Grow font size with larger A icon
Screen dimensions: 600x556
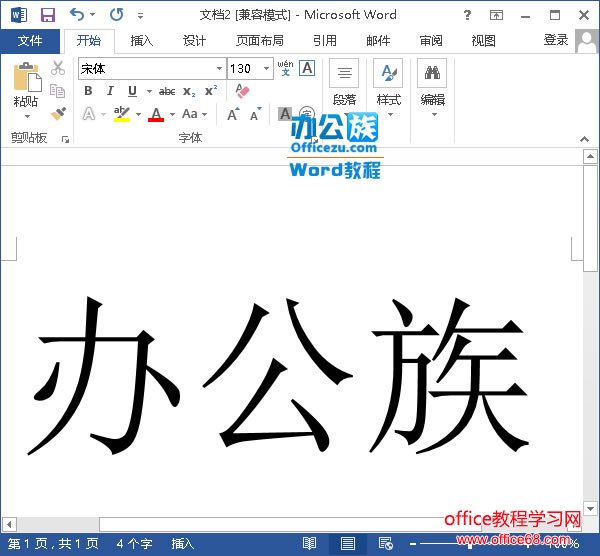pos(233,114)
